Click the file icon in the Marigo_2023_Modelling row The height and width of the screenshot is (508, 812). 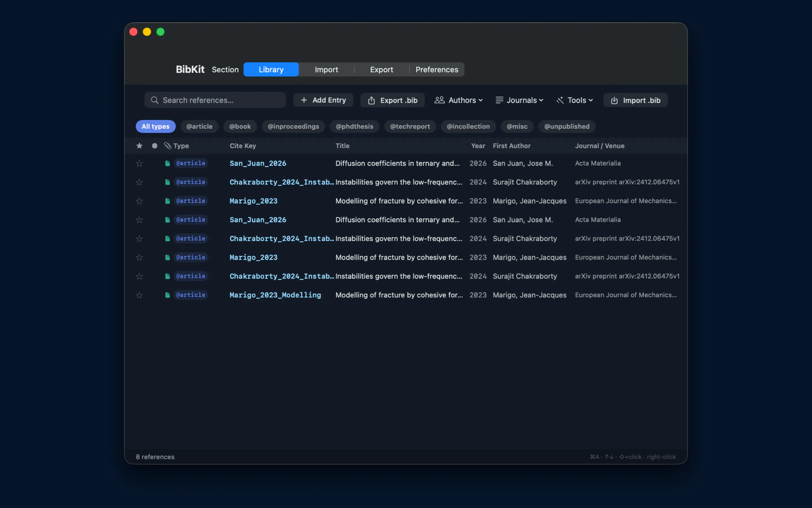point(167,295)
